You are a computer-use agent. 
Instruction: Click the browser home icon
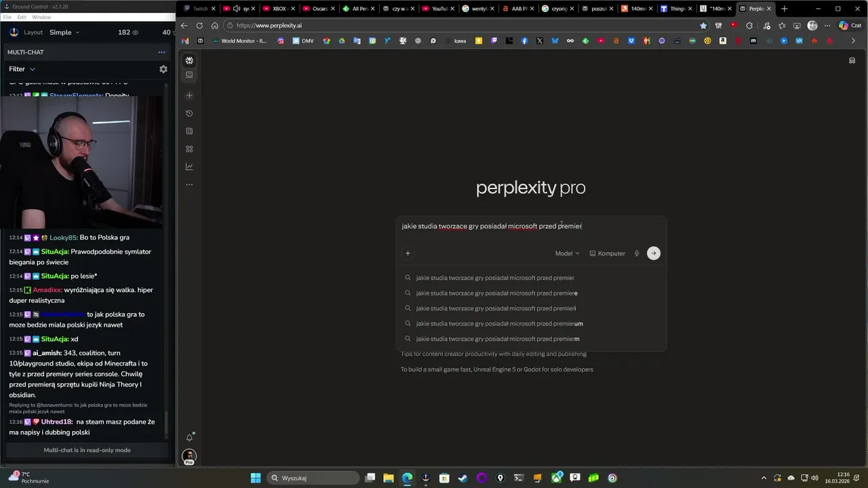(215, 26)
